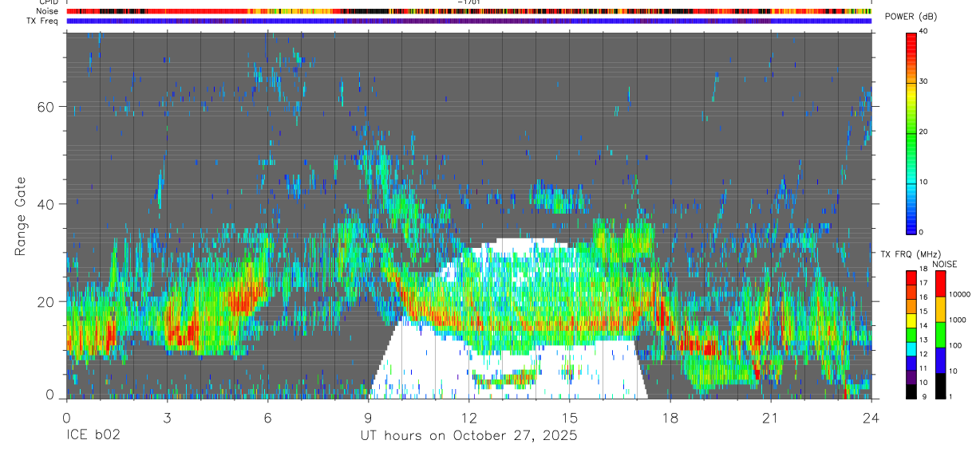Pick the cyan segment of TX FRQ colorbar
This screenshot has width=980, height=452.
(x=911, y=348)
